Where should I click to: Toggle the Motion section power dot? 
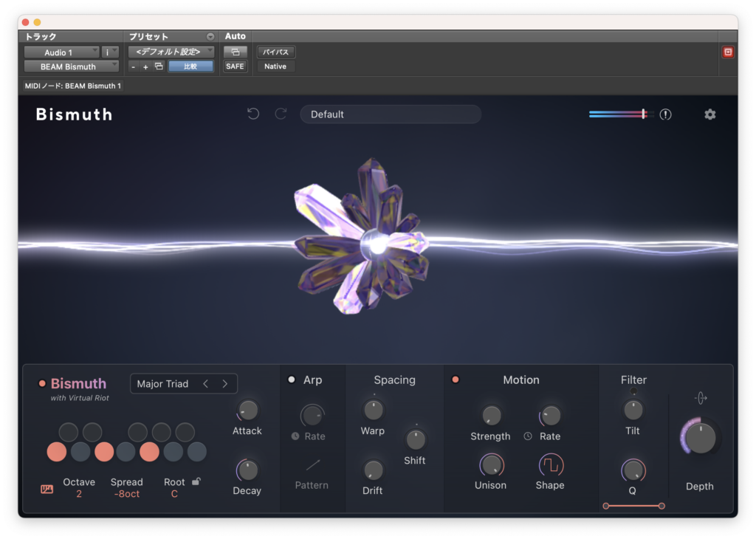(x=455, y=380)
